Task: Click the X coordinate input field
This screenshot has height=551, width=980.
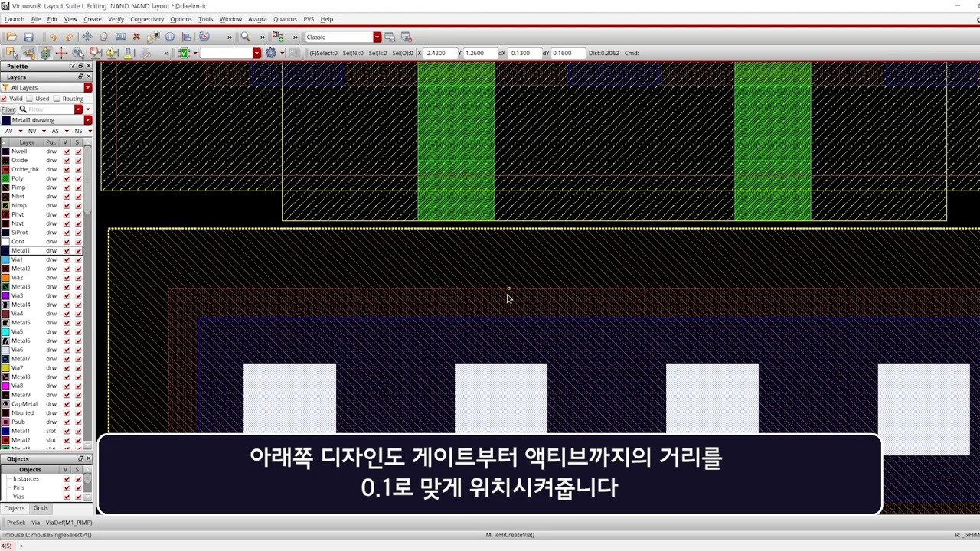Action: tap(439, 53)
